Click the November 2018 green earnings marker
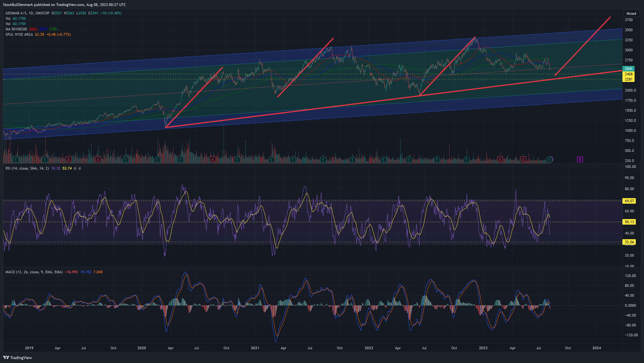The image size is (644, 363). [x=16, y=159]
